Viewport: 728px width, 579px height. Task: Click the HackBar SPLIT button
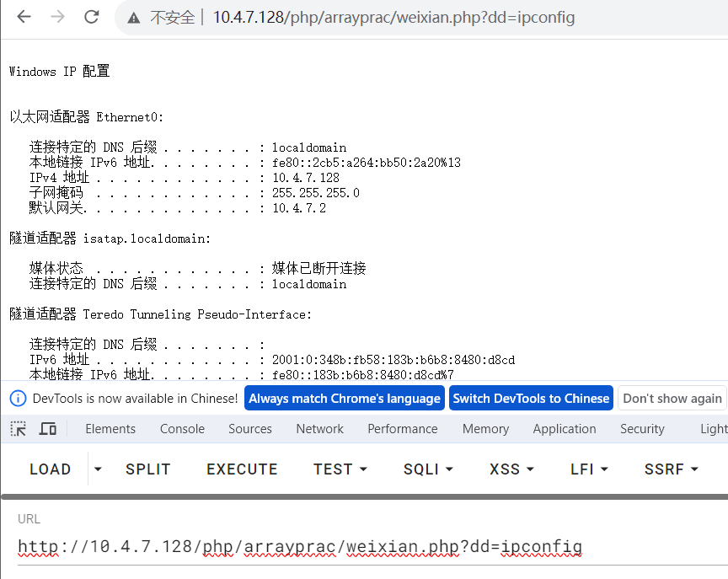[148, 469]
